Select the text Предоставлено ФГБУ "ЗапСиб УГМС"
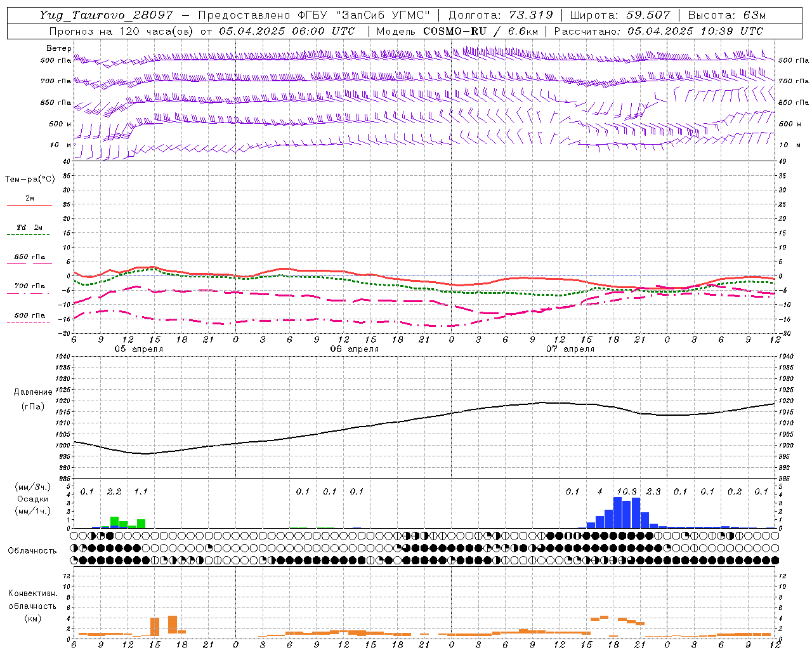The width and height of the screenshot is (812, 650). coord(314,15)
